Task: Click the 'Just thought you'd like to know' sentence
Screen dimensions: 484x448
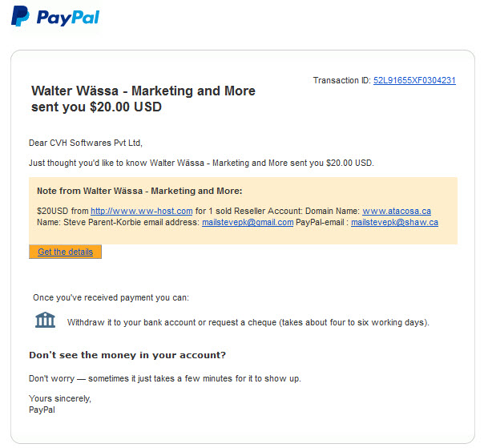Action: pyautogui.click(x=201, y=163)
